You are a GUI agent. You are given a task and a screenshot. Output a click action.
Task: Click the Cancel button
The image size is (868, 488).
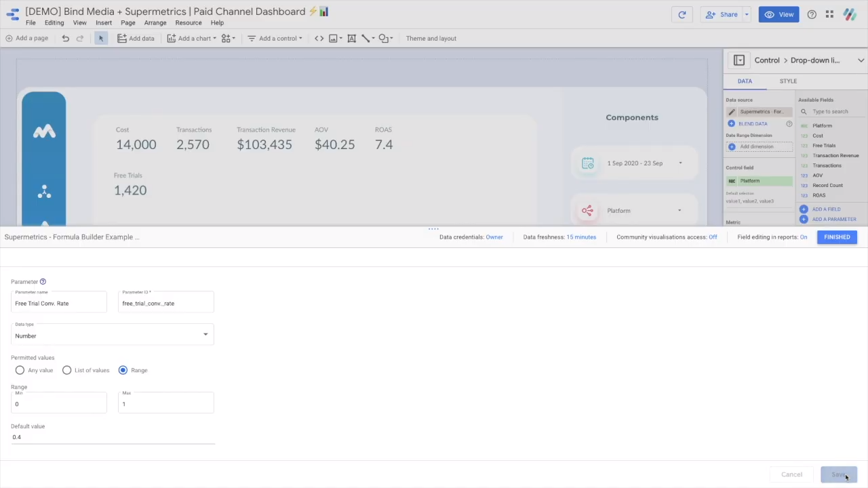791,474
